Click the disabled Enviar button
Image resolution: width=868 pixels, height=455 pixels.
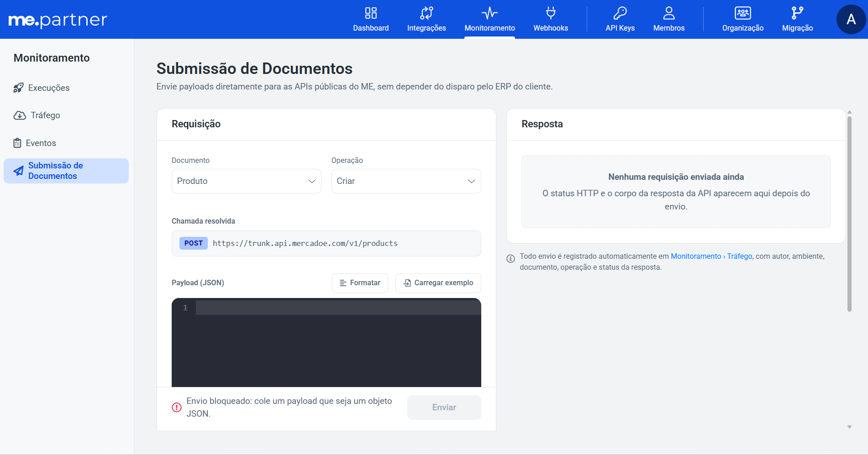[444, 408]
